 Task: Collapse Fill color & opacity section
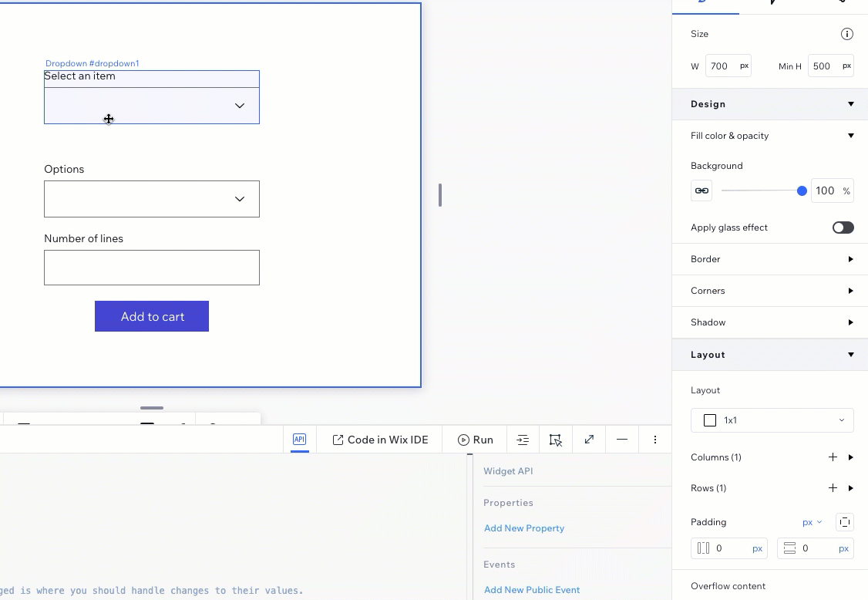click(851, 136)
